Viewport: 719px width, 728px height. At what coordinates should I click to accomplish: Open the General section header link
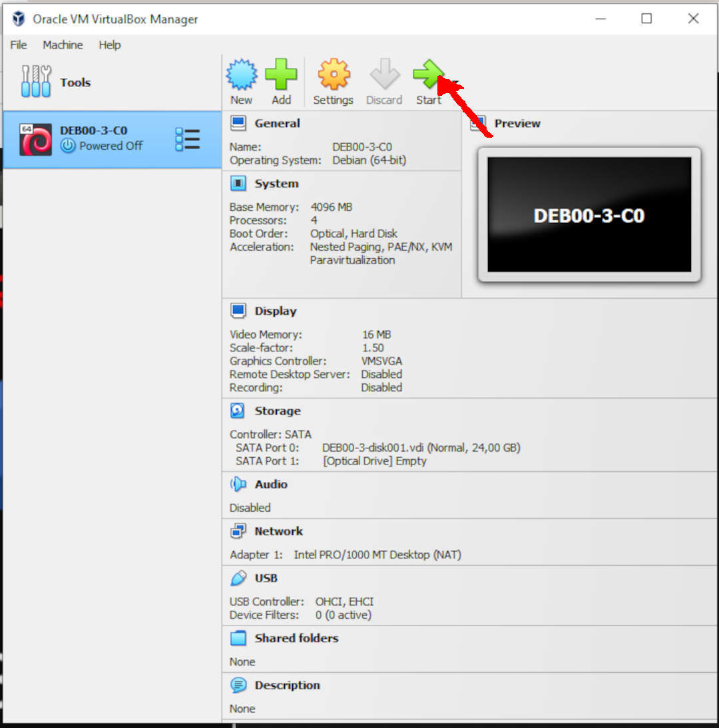pos(277,123)
